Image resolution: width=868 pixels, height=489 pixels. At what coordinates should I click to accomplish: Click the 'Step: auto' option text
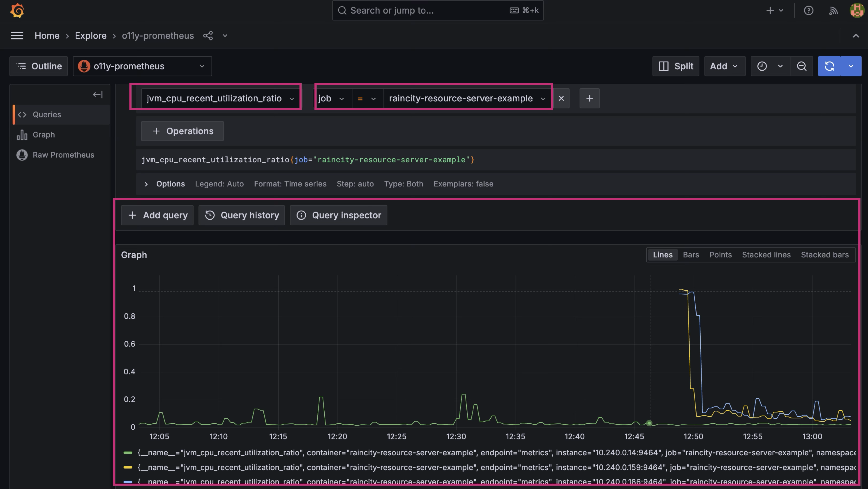[x=355, y=184]
